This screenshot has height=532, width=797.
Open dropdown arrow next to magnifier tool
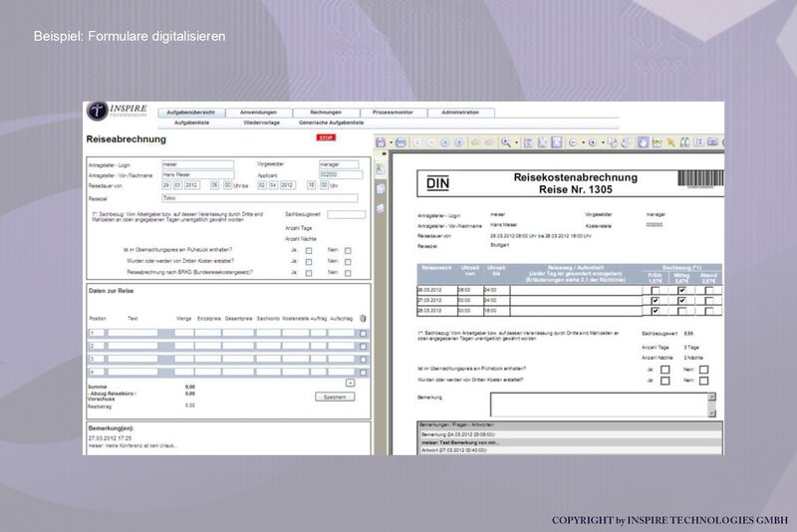[x=516, y=143]
